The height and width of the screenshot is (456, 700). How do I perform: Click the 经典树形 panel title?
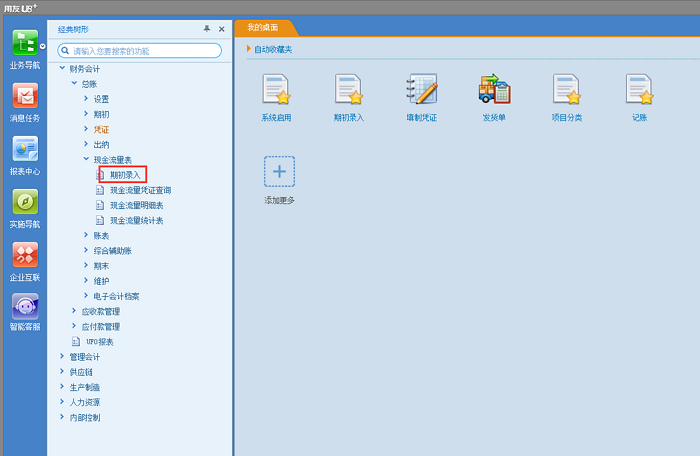point(73,29)
